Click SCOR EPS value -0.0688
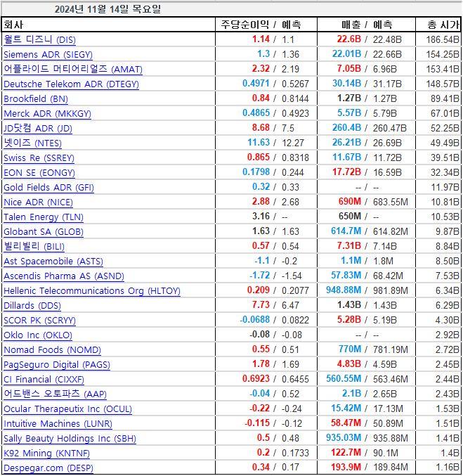Screen dimensions: 463x476 point(255,320)
